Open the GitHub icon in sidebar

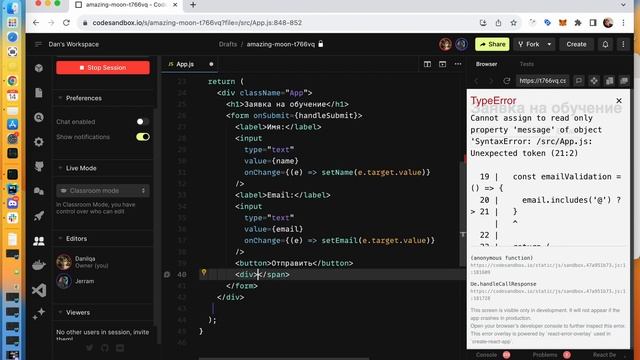(39, 167)
